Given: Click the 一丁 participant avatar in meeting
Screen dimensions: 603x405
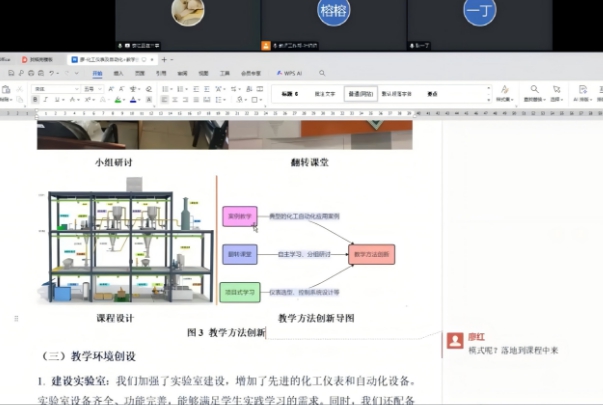Looking at the screenshot, I should tap(480, 10).
